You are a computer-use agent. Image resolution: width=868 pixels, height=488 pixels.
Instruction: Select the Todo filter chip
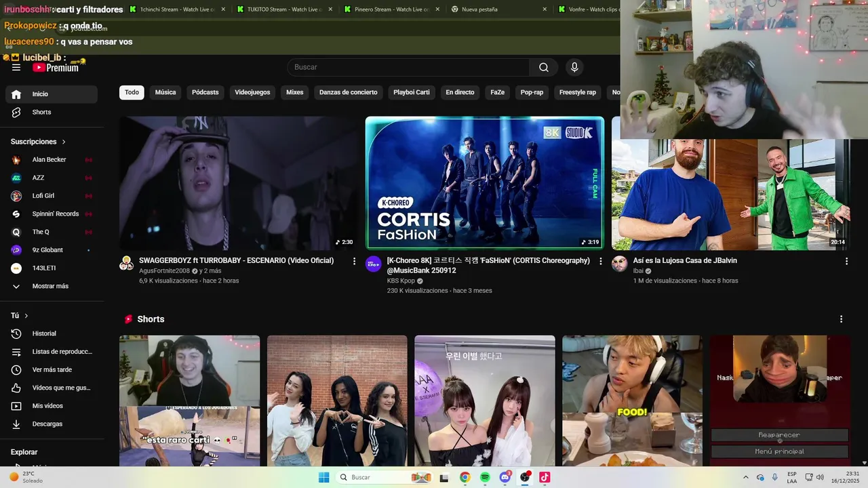pyautogui.click(x=132, y=92)
